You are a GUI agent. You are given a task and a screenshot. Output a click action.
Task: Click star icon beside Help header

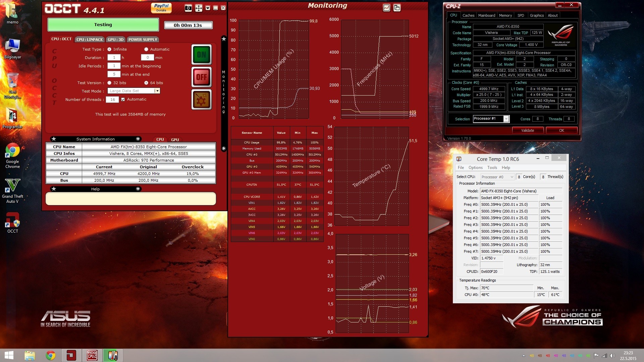click(54, 189)
